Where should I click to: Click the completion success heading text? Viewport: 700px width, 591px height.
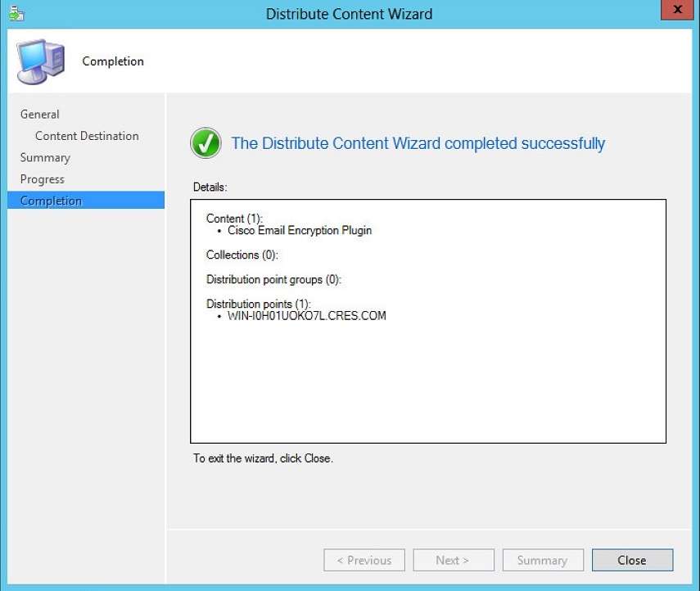[x=418, y=143]
